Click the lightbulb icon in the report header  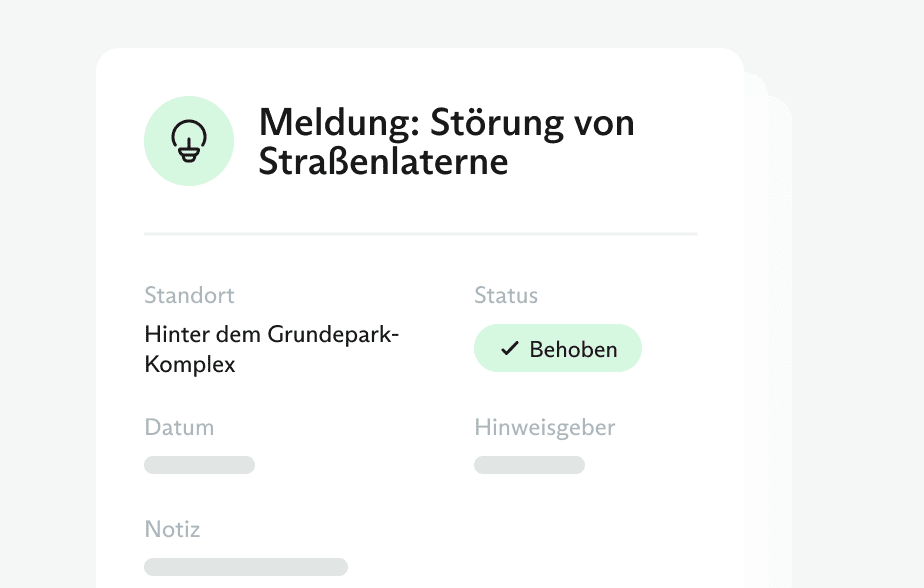[189, 141]
